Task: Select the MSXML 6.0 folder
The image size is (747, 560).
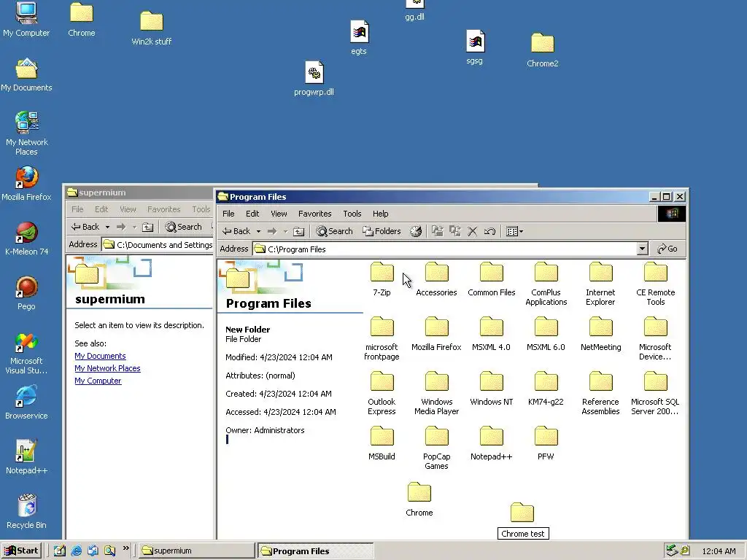Action: pos(546,334)
